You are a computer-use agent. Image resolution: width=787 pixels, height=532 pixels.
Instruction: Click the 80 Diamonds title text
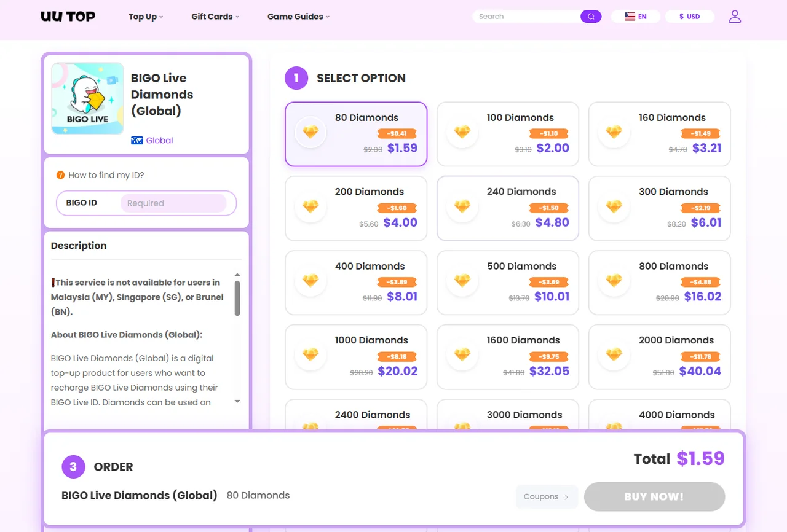366,118
